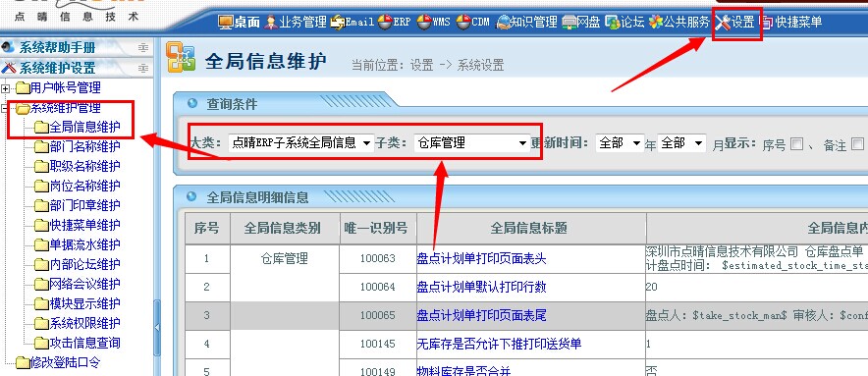Click the 设置 wrench settings icon
The width and height of the screenshot is (868, 376).
click(723, 23)
